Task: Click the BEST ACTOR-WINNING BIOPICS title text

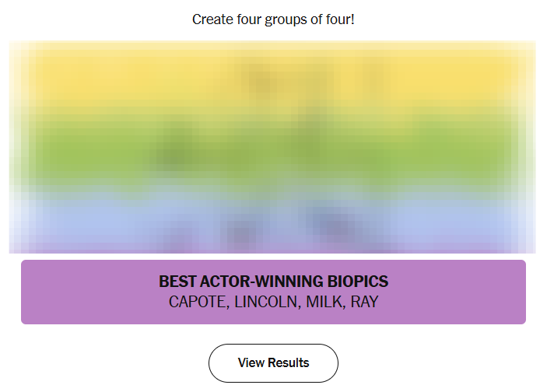Action: tap(273, 282)
